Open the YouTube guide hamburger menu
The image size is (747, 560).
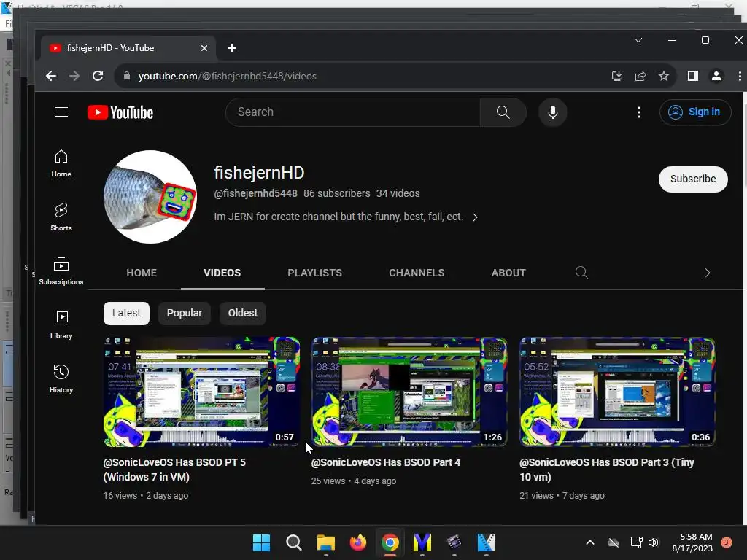coord(61,112)
